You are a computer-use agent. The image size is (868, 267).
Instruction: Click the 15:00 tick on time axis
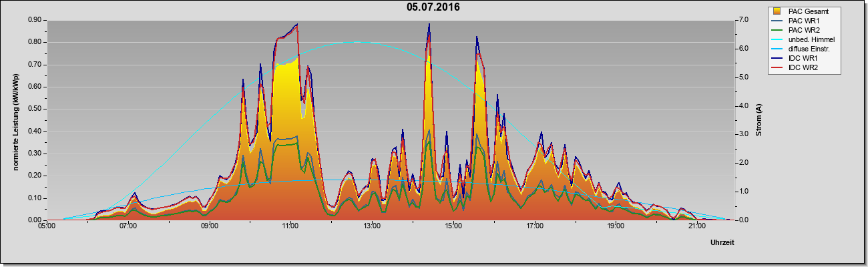453,226
